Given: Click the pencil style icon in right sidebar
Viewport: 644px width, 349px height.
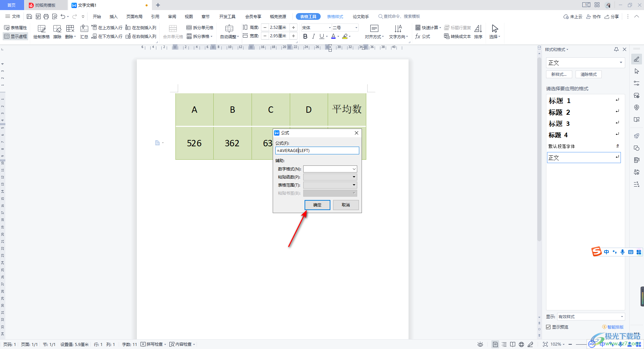Looking at the screenshot, I should coord(637,59).
